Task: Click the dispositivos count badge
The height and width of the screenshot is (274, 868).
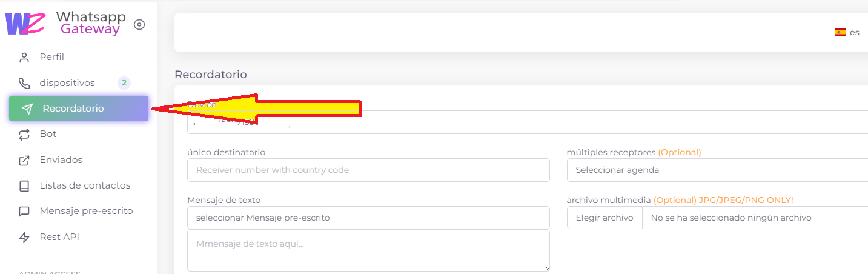Action: 124,83
